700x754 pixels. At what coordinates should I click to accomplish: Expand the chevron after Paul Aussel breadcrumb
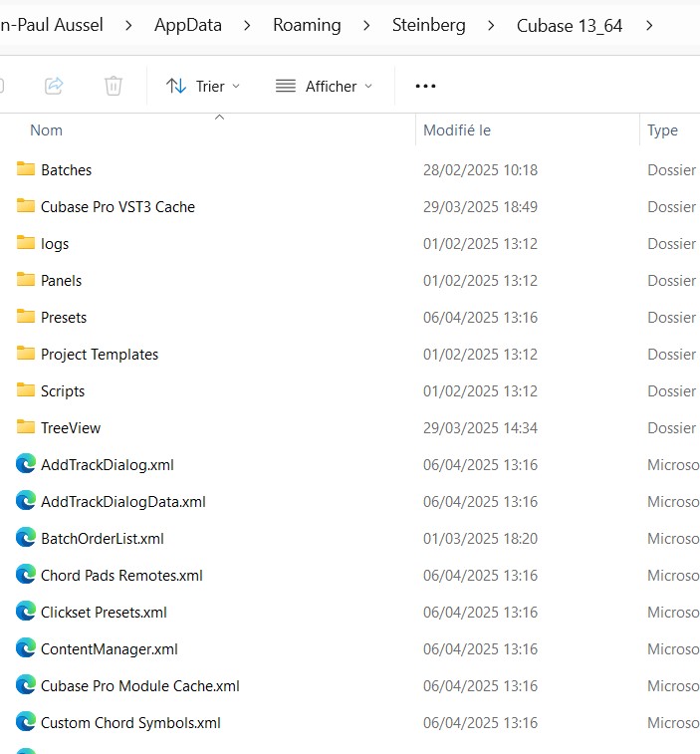tap(128, 26)
